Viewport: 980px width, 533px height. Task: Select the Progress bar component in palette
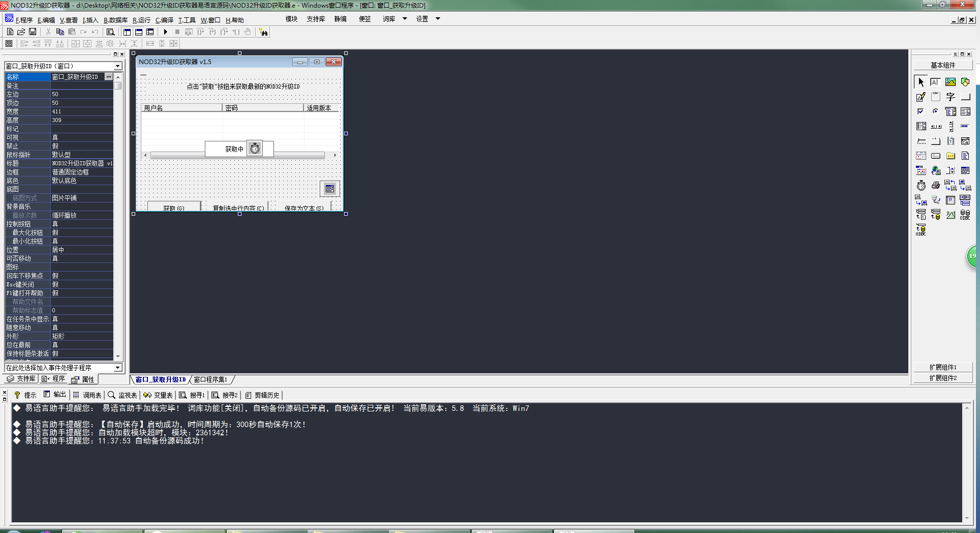click(965, 126)
